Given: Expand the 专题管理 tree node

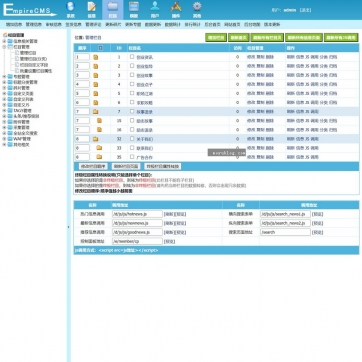Looking at the screenshot, I should pos(4,77).
